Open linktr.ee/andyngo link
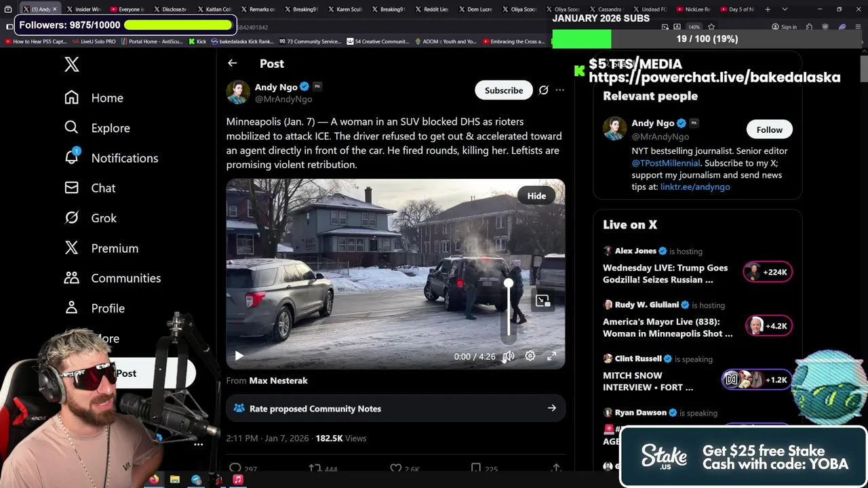868x488 pixels. tap(695, 186)
